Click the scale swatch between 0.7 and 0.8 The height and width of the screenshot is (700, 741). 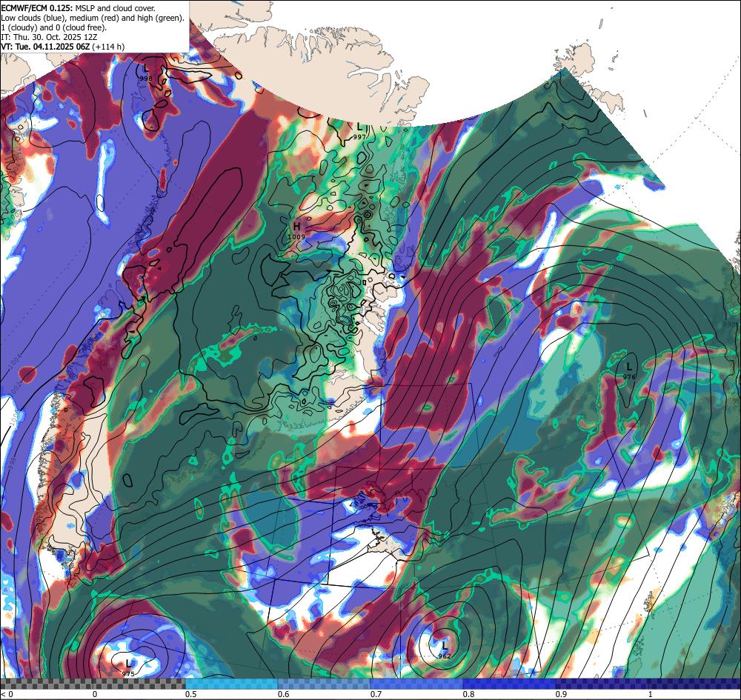[x=416, y=684]
